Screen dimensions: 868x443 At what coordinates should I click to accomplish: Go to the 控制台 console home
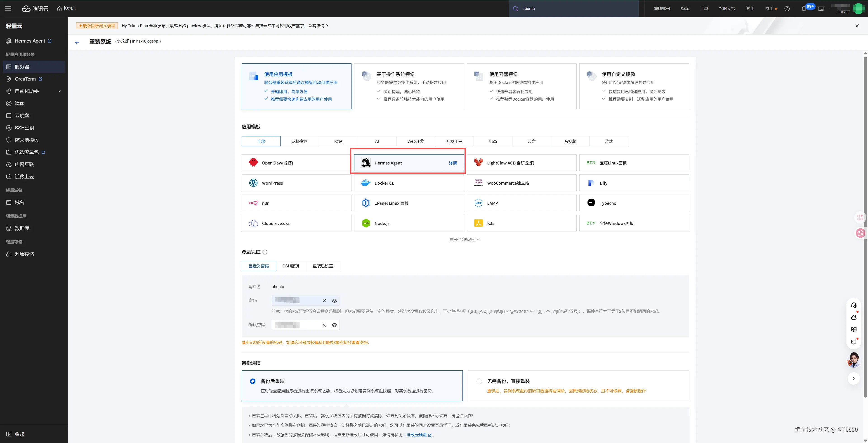tap(67, 8)
